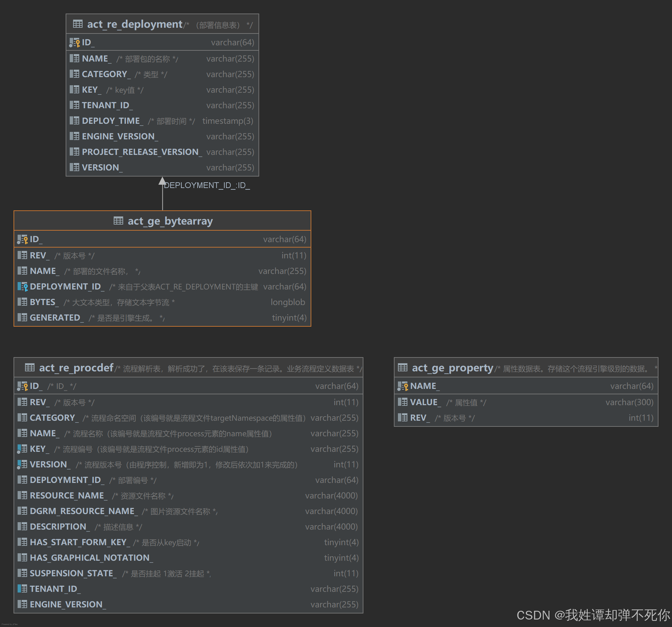672x627 pixels.
Task: Select HAS_GRAPHICAL_NOTATION_ column row
Action: tap(91, 558)
